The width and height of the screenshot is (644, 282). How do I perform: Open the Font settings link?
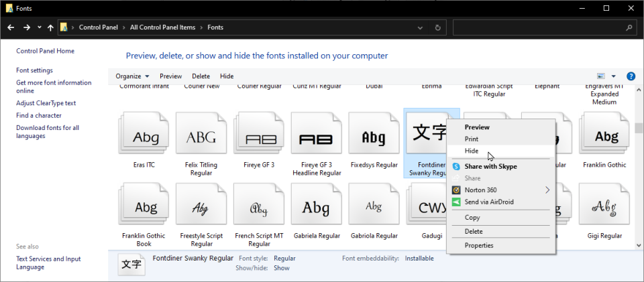click(34, 70)
